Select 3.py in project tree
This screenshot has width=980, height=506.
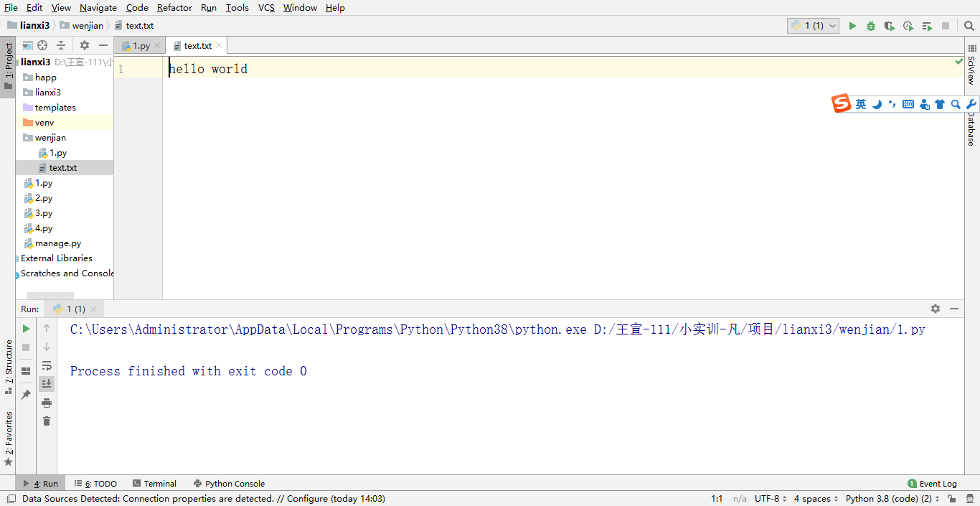click(44, 213)
